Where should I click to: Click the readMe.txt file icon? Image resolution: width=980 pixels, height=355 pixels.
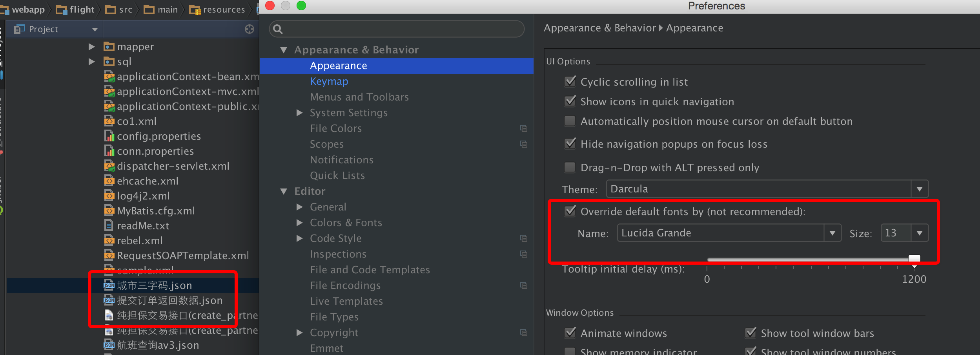(x=109, y=226)
